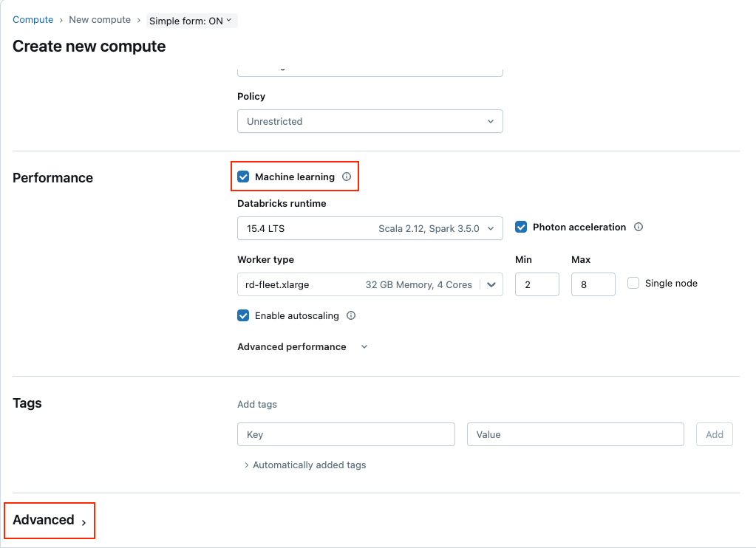Disable Photon acceleration checkbox

click(521, 227)
